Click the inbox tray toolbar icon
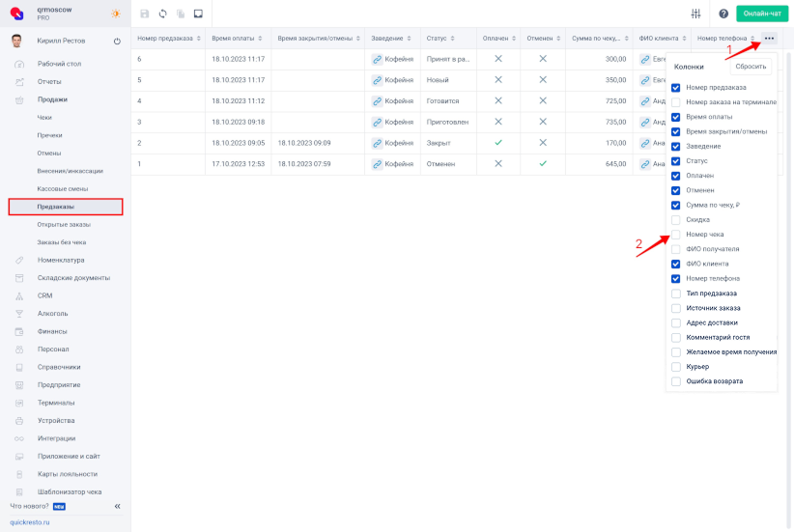Screen dimensions: 794x532 point(198,14)
